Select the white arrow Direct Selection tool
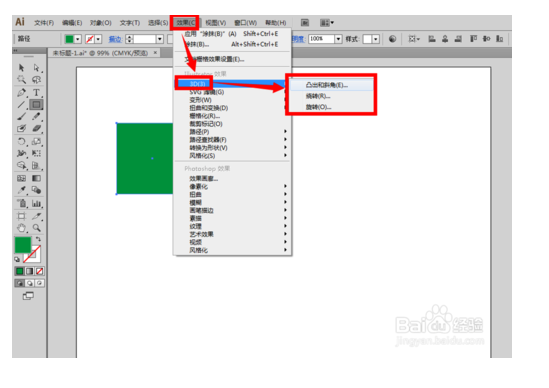 (x=36, y=67)
